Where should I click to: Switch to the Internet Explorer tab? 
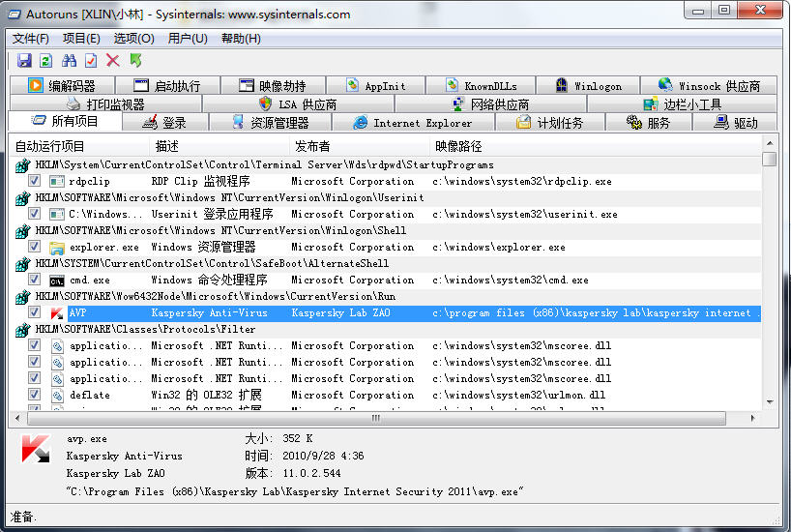[413, 123]
